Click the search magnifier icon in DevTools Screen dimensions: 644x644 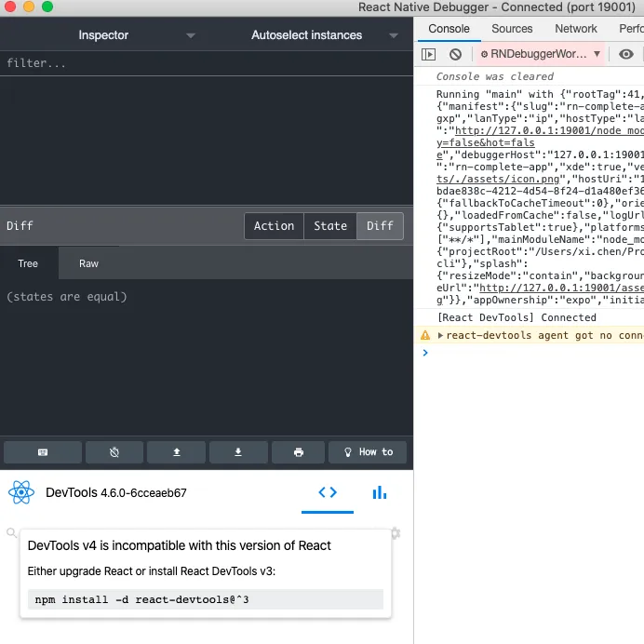point(11,532)
